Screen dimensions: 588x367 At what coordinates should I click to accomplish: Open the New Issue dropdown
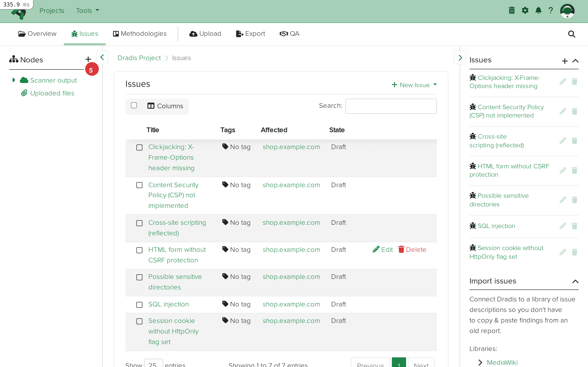415,85
